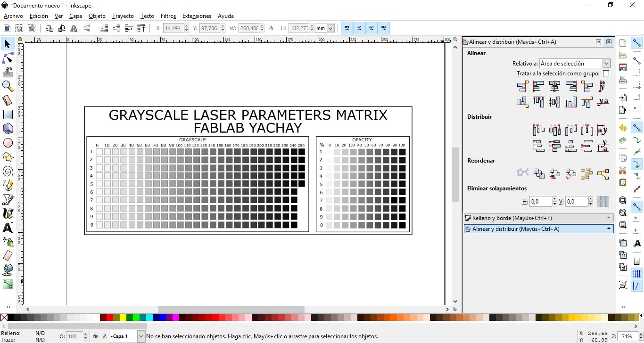644x343 pixels.
Task: Select the Measure ruler tool
Action: [x=8, y=100]
